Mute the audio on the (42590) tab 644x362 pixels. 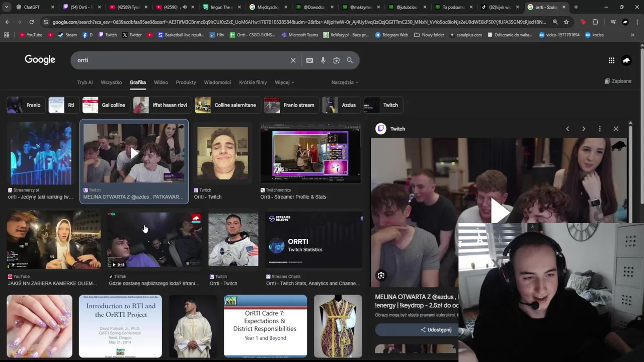pos(185,7)
